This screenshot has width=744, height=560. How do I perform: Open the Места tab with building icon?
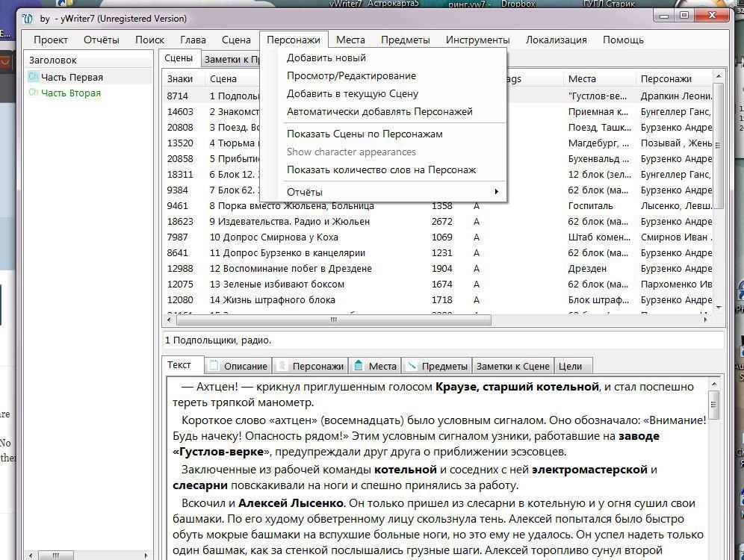[x=375, y=366]
